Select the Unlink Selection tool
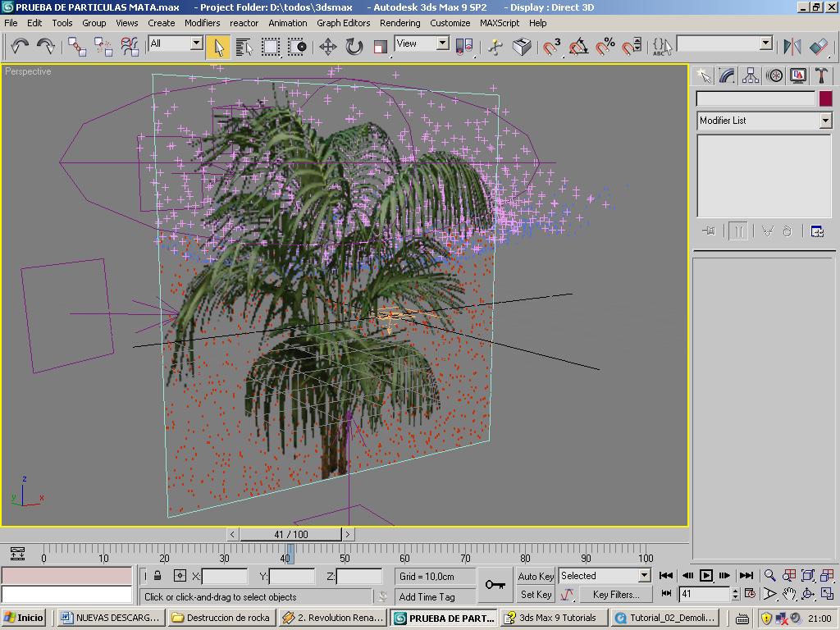 [103, 47]
